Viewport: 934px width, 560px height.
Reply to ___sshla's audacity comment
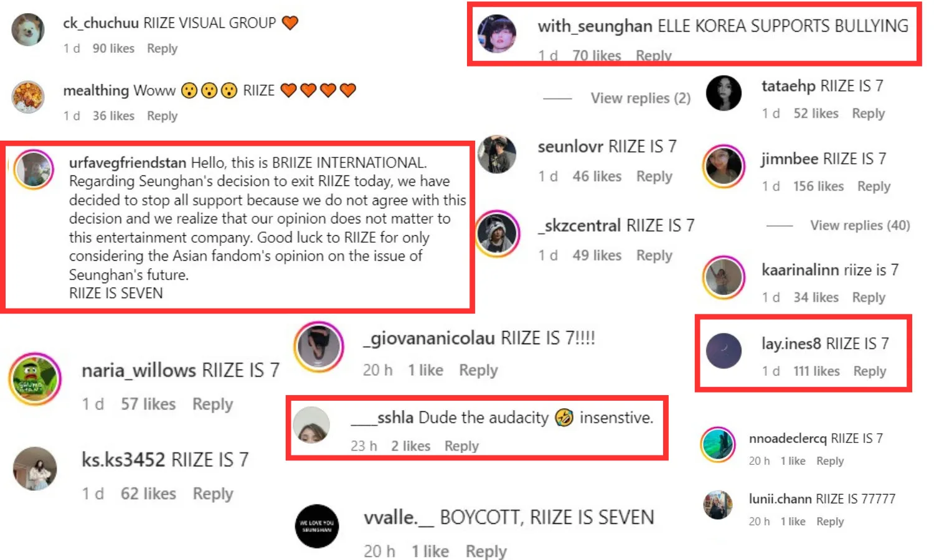(x=461, y=446)
